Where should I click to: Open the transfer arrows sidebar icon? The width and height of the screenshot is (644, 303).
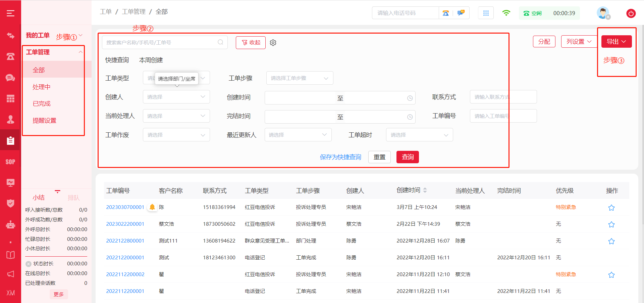click(10, 35)
